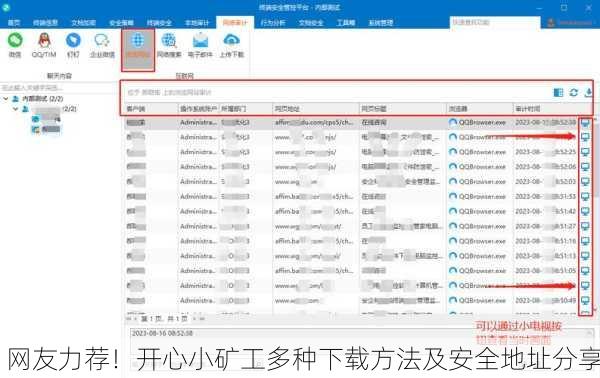
Task: Click the export download icon above the table
Action: 588,92
